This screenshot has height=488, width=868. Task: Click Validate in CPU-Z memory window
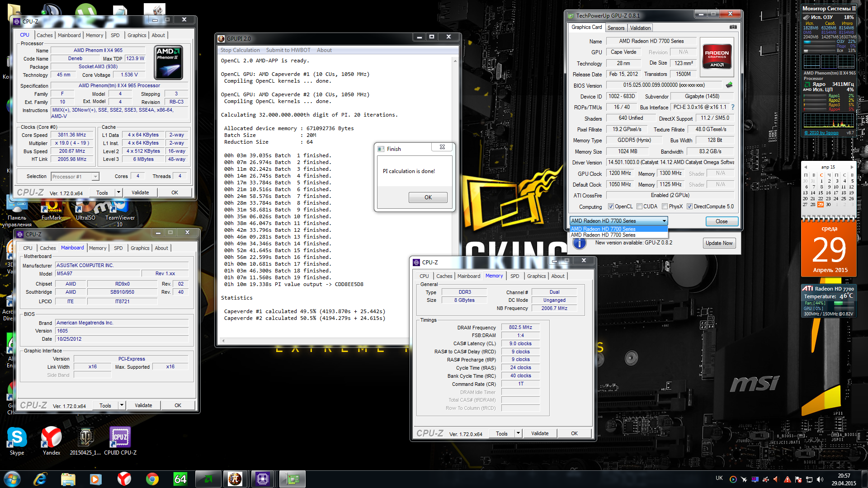coord(539,433)
